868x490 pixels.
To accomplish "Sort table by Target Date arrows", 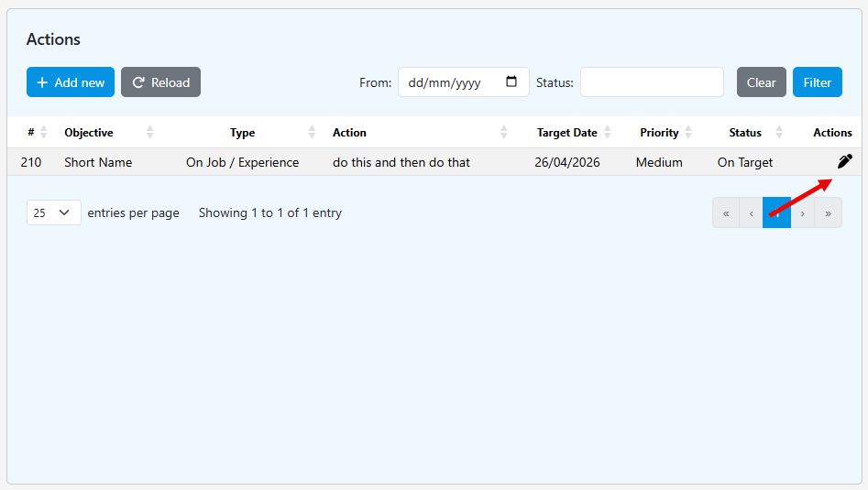I will [x=608, y=132].
